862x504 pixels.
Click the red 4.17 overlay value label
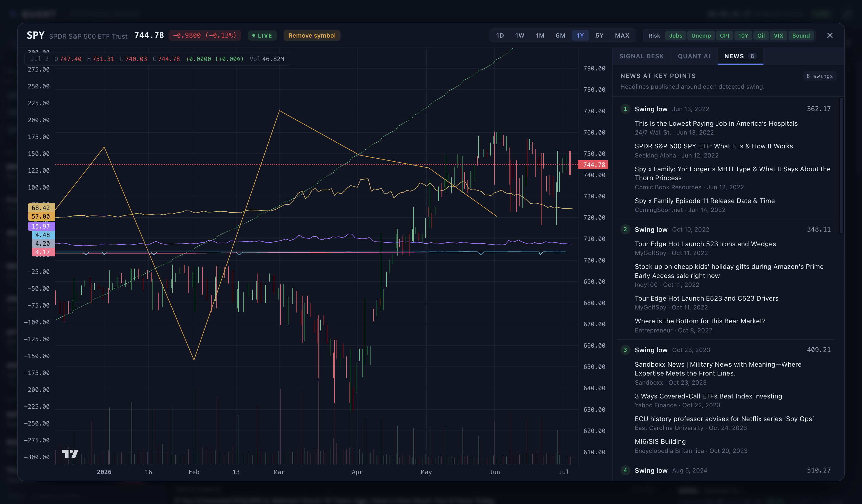[x=43, y=252]
